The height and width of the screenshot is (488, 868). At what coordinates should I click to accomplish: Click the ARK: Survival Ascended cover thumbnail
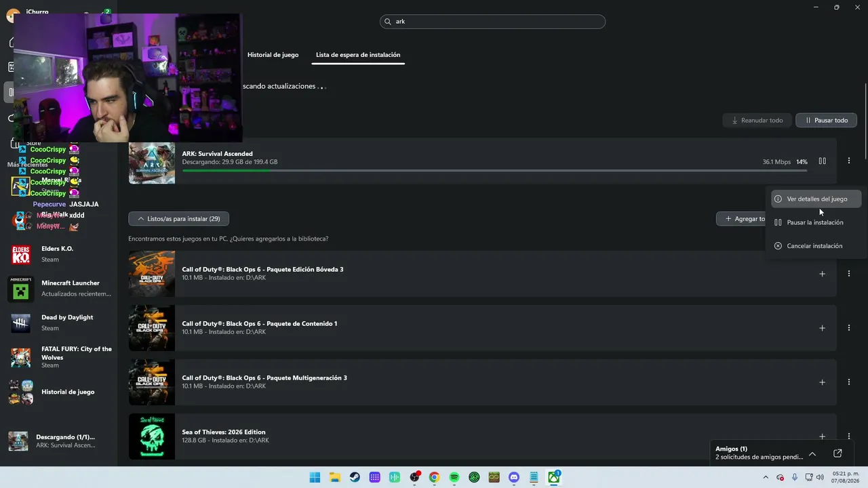click(152, 163)
